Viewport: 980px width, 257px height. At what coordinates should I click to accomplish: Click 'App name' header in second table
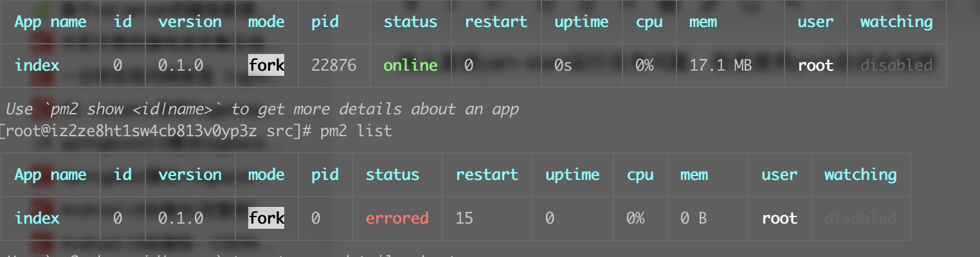tap(50, 175)
